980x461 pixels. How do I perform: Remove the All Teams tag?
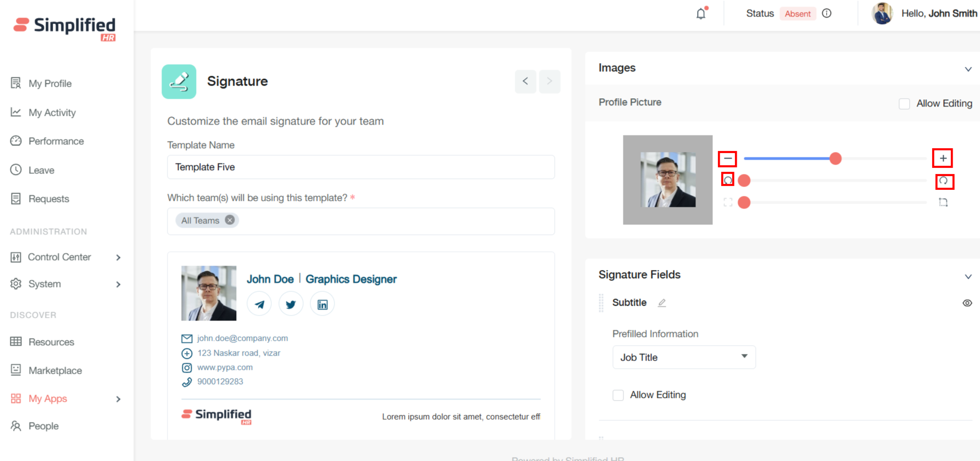click(x=230, y=220)
